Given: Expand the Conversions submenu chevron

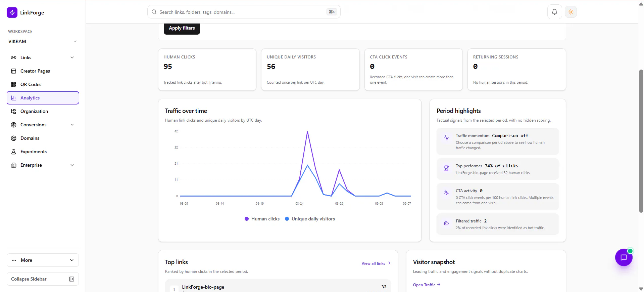Looking at the screenshot, I should click(72, 125).
